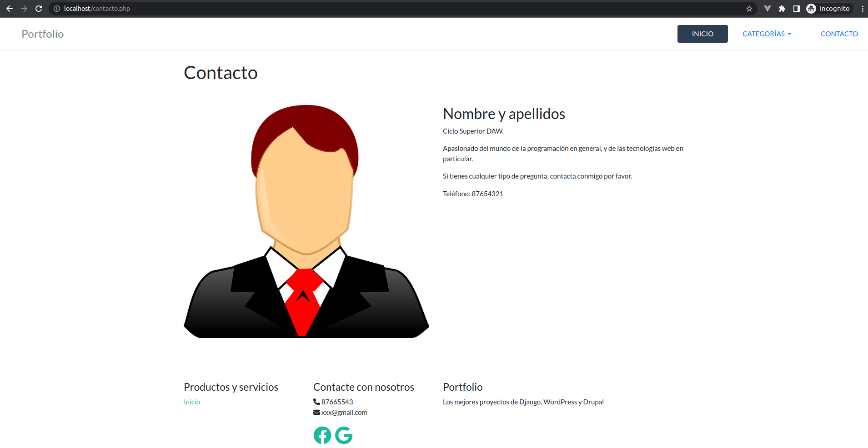868x448 pixels.
Task: Expand the CATEGORÍAS dropdown
Action: point(767,34)
